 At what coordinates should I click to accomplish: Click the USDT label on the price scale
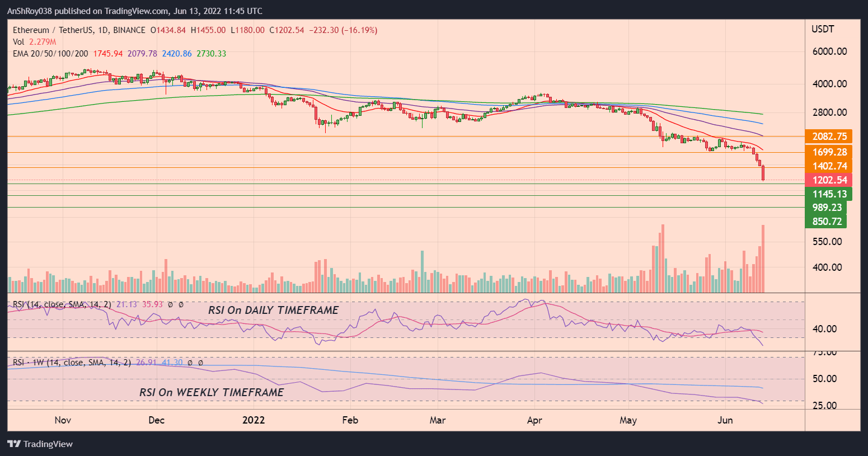point(823,29)
